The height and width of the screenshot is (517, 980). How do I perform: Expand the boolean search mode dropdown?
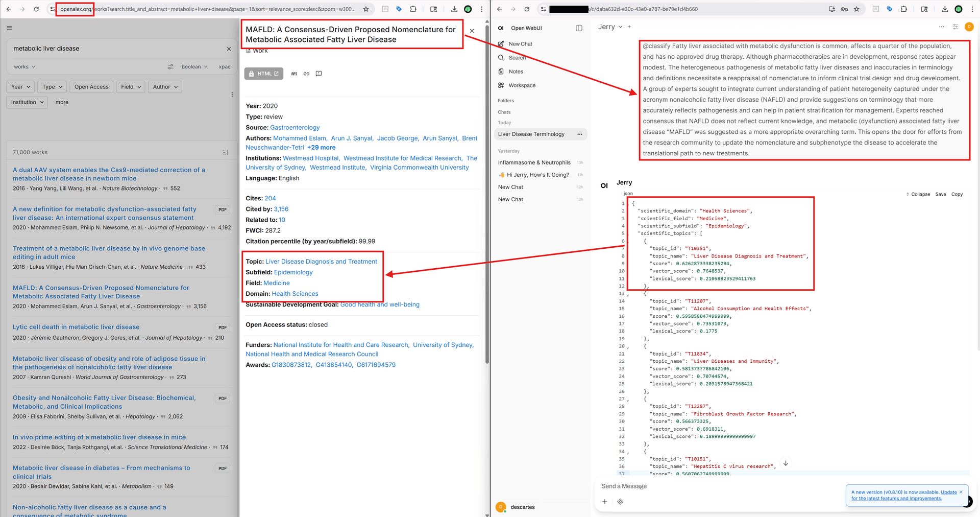click(x=194, y=67)
